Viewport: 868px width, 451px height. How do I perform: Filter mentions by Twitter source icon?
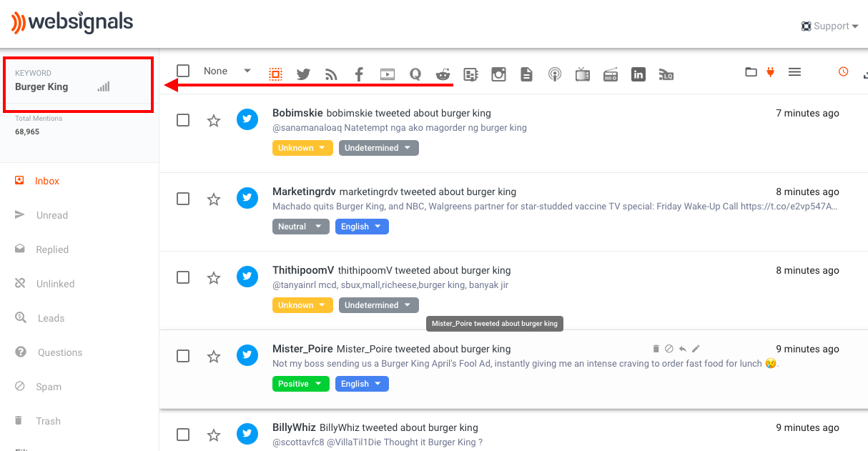point(303,74)
